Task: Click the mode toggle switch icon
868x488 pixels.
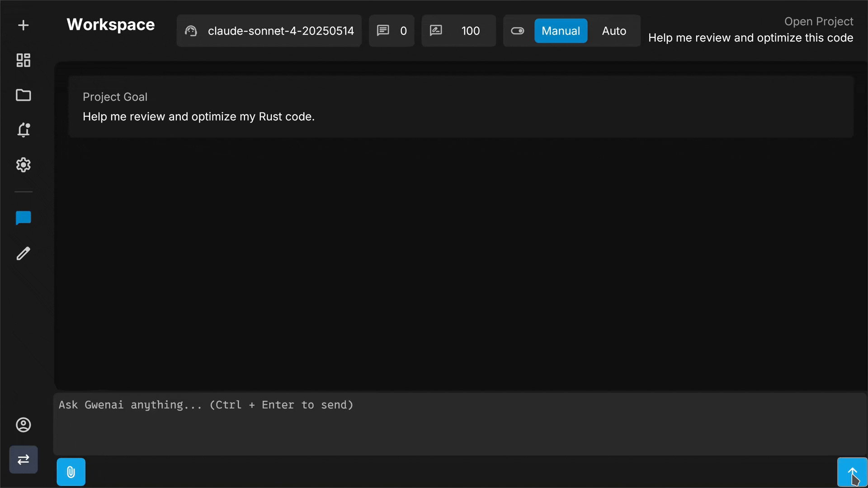Action: point(518,31)
